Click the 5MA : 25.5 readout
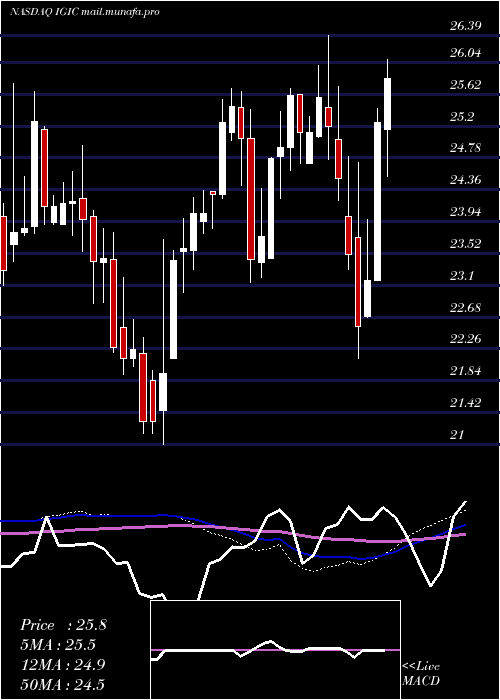Image resolution: width=500 pixels, height=700 pixels. (58, 645)
